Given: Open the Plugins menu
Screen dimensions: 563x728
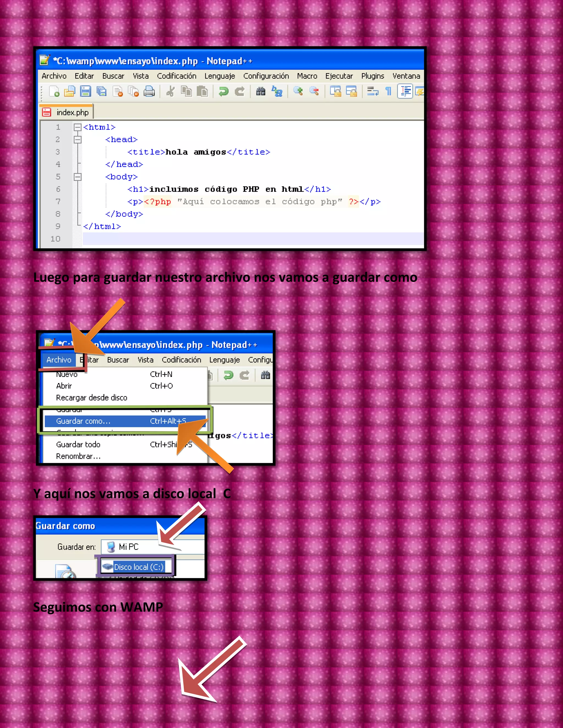Looking at the screenshot, I should click(x=373, y=76).
